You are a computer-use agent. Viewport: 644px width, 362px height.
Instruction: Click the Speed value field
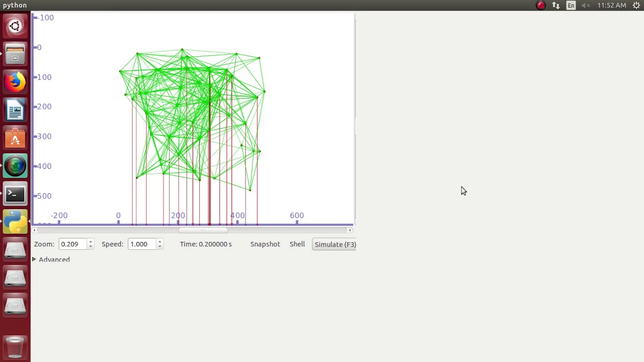142,244
